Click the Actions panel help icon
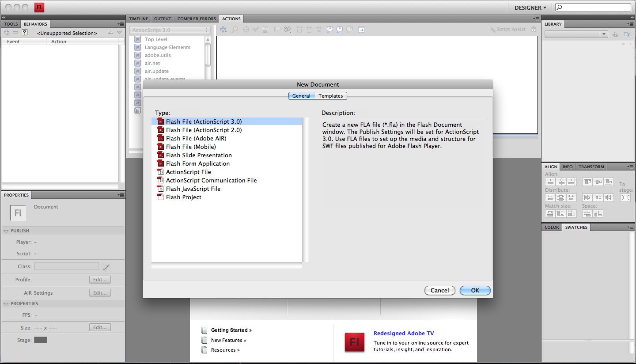 [534, 30]
